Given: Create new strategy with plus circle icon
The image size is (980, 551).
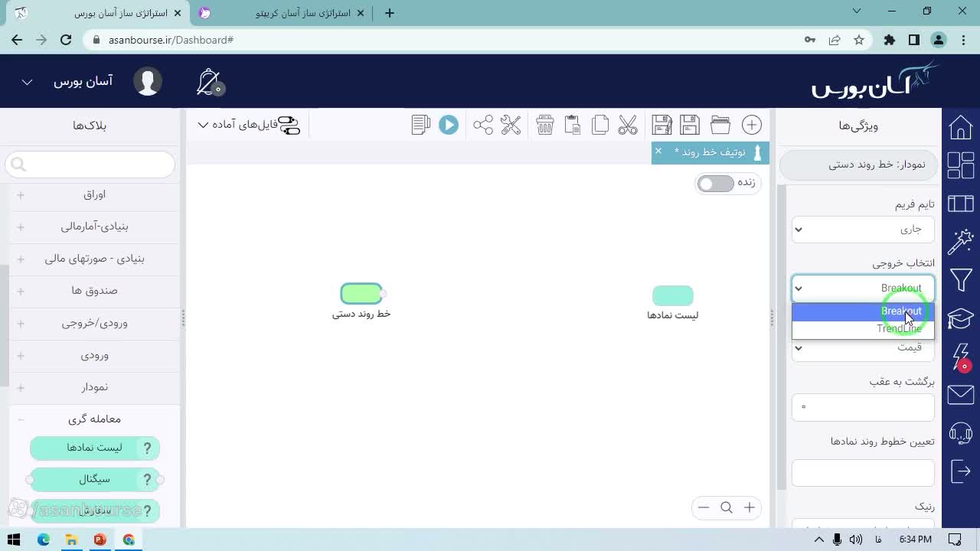Looking at the screenshot, I should [752, 125].
